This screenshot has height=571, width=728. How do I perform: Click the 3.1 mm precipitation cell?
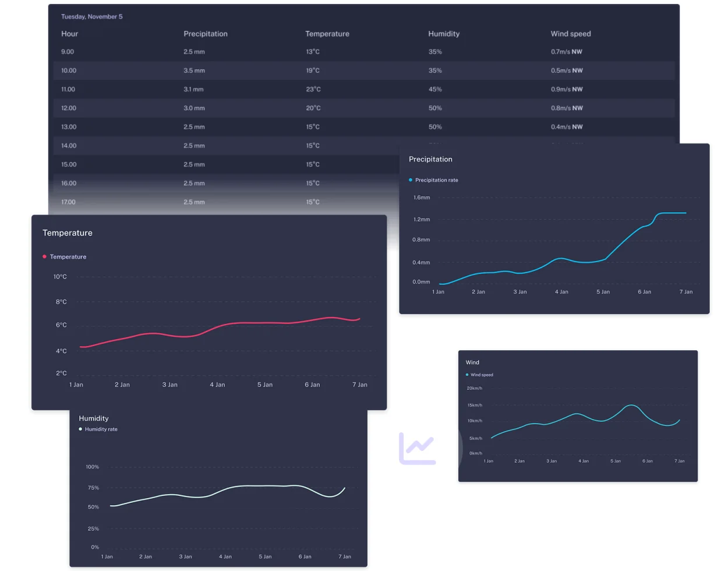click(x=193, y=89)
